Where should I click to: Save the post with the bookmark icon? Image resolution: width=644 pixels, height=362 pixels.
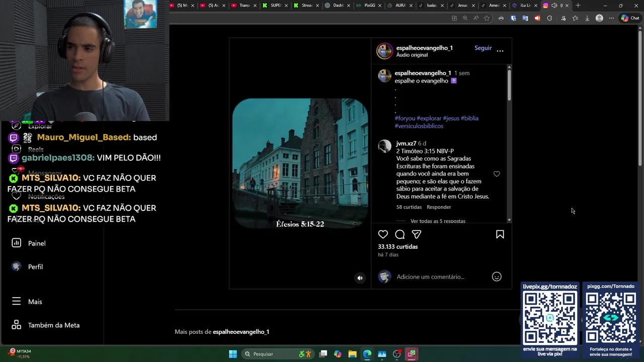tap(500, 234)
